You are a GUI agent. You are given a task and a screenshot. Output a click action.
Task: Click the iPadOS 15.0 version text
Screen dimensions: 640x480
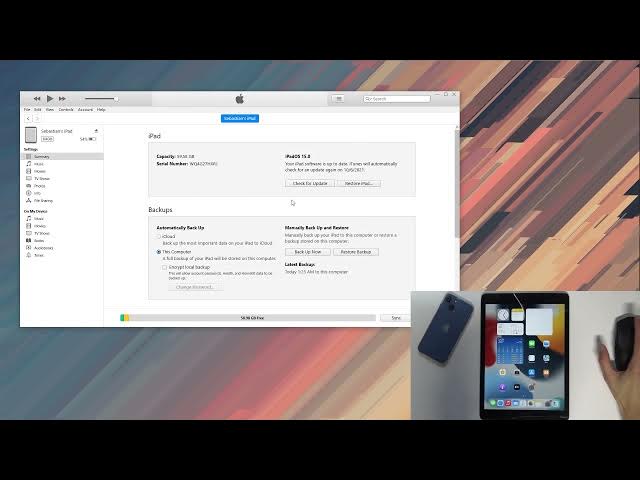(x=298, y=157)
